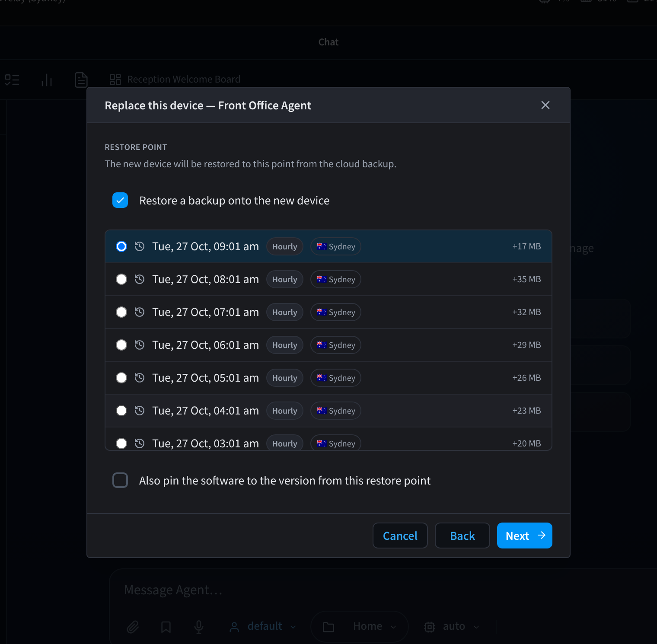The width and height of the screenshot is (657, 644).
Task: Click the Next button
Action: click(x=524, y=536)
